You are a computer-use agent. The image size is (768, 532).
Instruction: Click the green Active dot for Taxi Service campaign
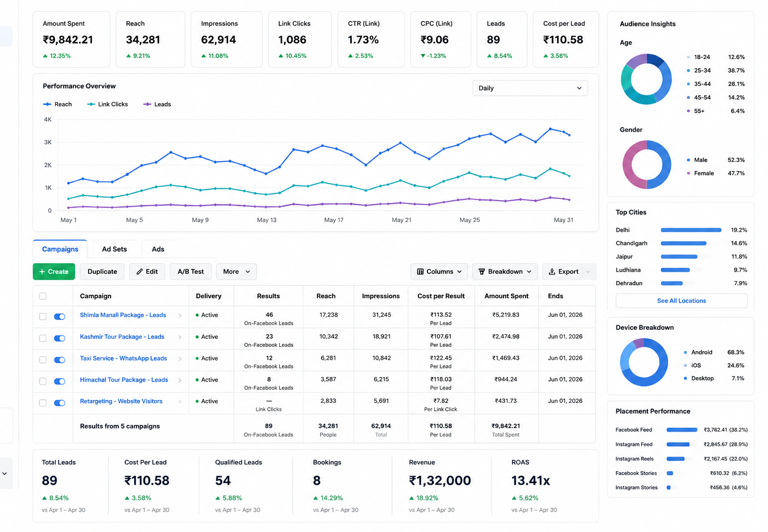[x=197, y=358]
